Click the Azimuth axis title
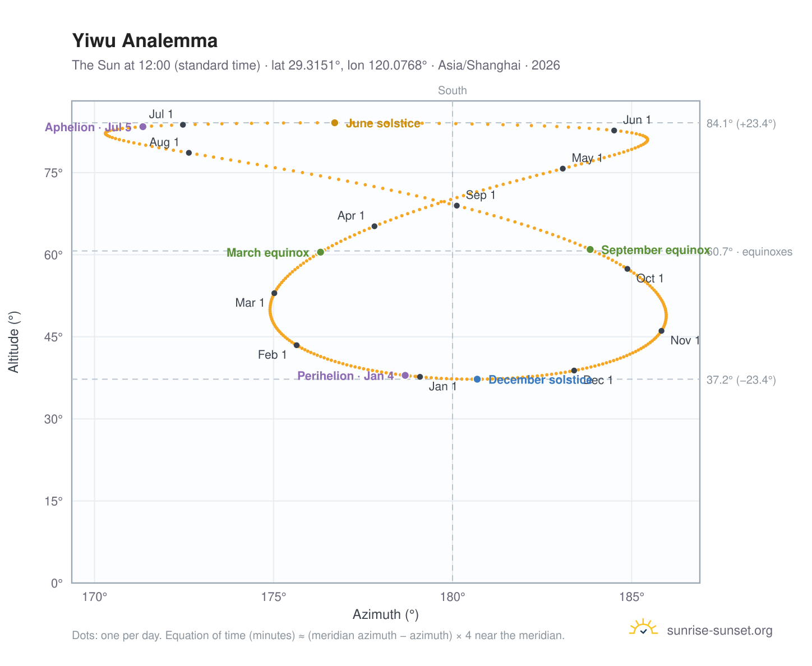The image size is (812, 666). tap(386, 614)
